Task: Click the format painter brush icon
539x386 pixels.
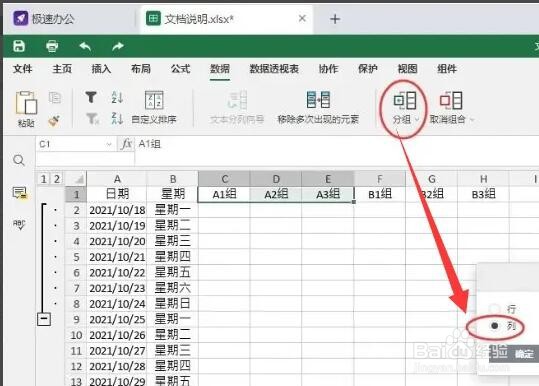Action: pyautogui.click(x=54, y=120)
